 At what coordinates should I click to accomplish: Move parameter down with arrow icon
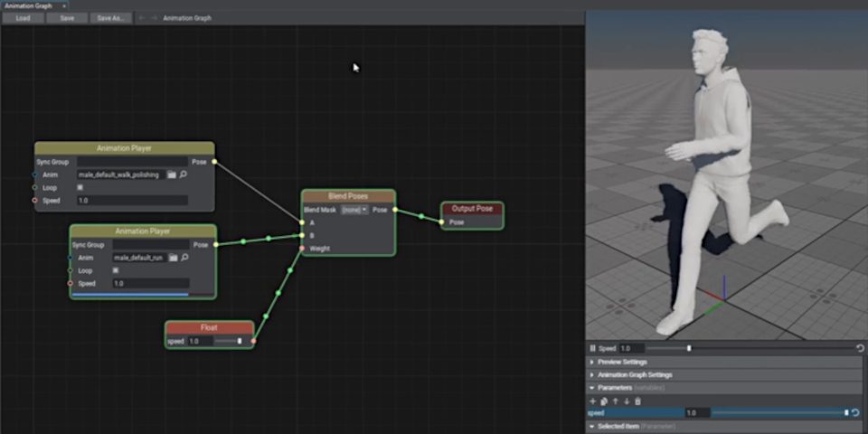[x=626, y=401]
